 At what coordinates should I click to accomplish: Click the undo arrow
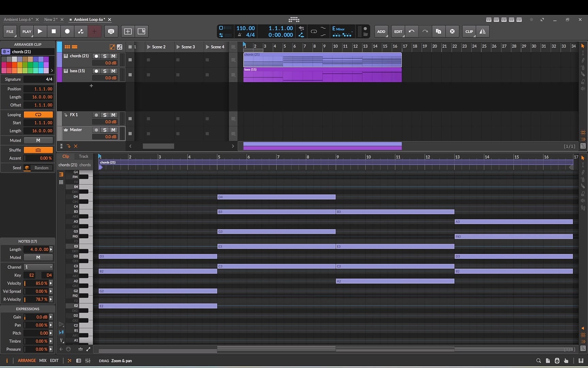tap(411, 31)
